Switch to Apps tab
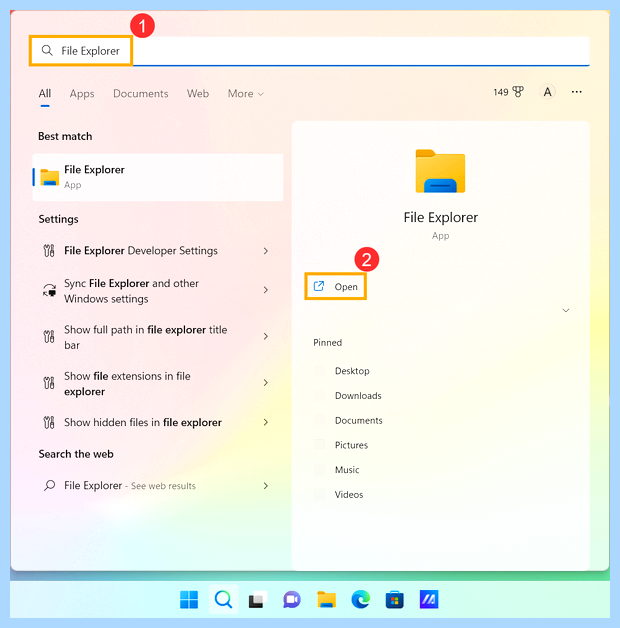Screen dimensions: 620x628 click(82, 94)
